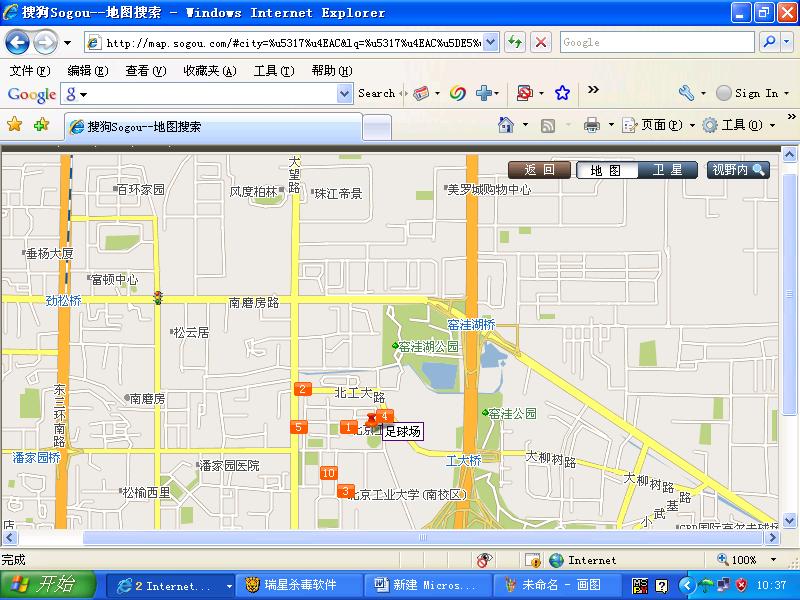This screenshot has height=600, width=800.
Task: Open the Home page icon
Action: coord(506,125)
